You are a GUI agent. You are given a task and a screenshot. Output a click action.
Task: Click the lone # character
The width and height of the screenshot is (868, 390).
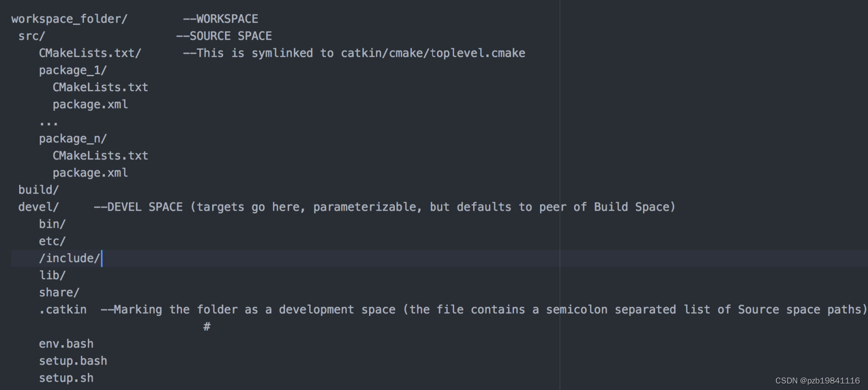(207, 327)
